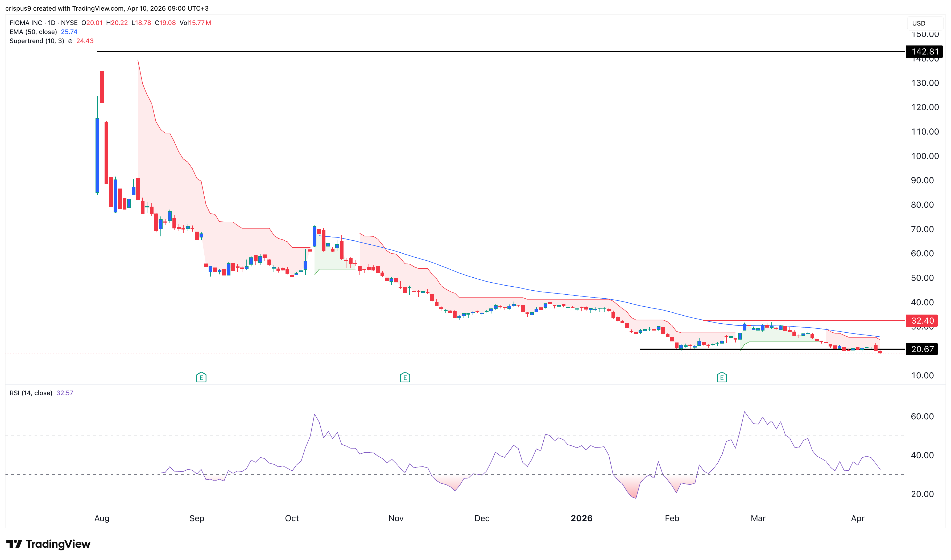Click the 20.67 black price label
951x560 pixels.
(921, 349)
